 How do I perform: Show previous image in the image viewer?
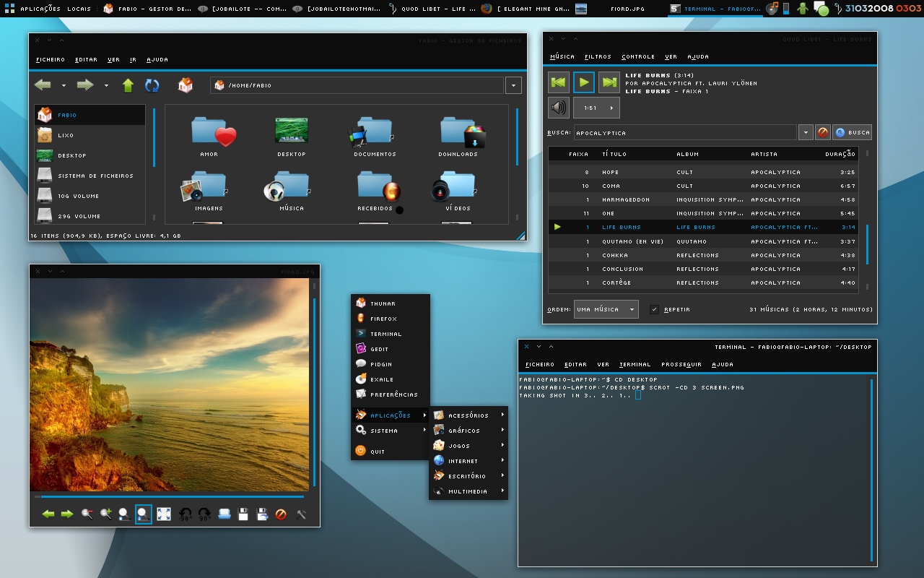coord(48,514)
